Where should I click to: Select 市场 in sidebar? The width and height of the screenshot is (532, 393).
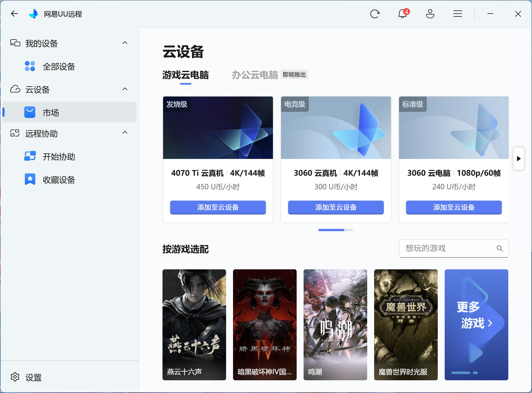pyautogui.click(x=69, y=112)
